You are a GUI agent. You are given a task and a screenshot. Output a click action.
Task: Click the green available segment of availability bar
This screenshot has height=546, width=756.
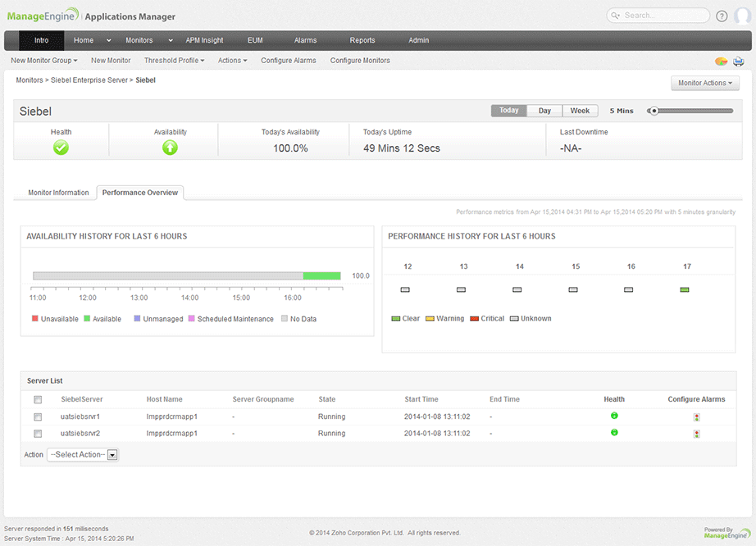pyautogui.click(x=322, y=275)
